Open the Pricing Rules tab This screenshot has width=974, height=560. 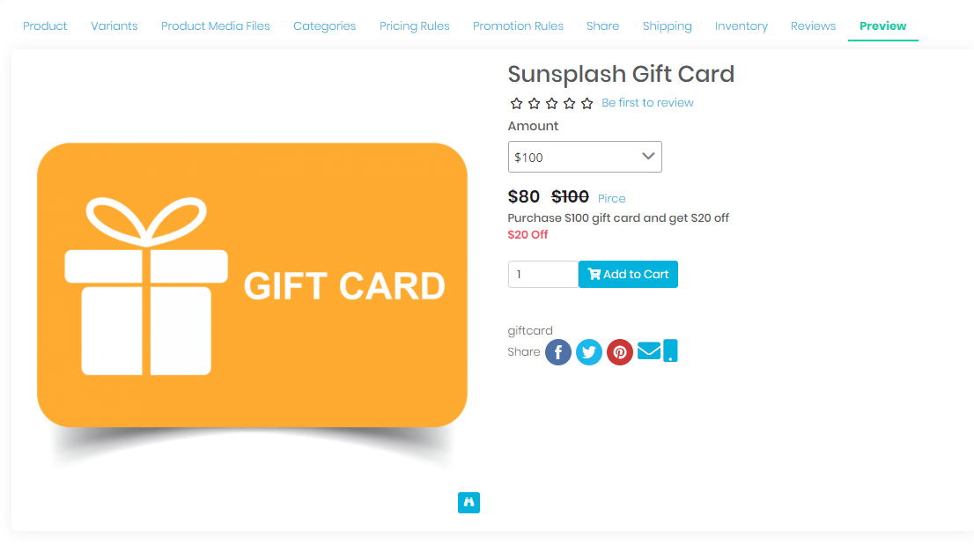414,26
